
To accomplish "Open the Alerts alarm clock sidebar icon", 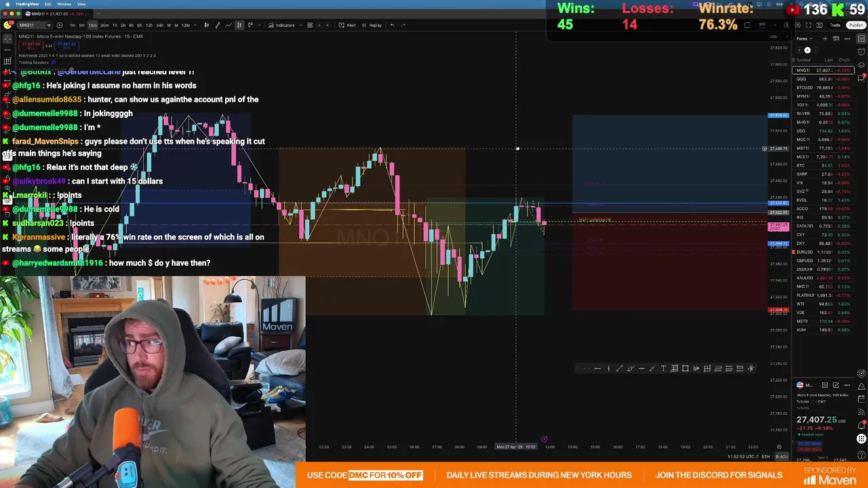I will pos(861,52).
